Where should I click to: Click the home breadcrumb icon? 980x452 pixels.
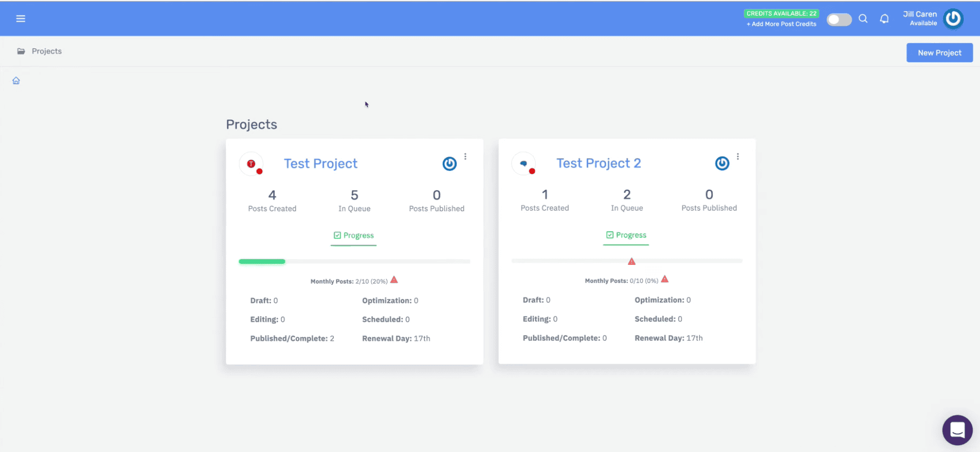[16, 81]
